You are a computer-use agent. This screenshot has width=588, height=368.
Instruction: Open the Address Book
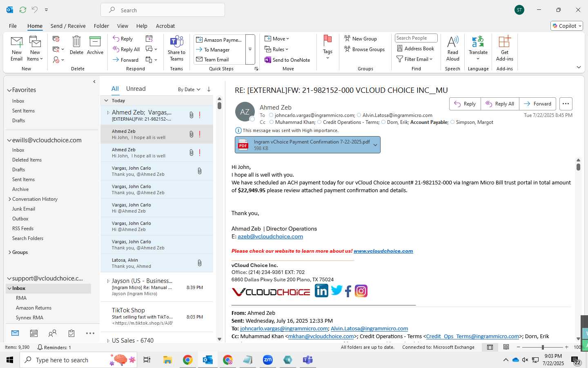tap(416, 49)
